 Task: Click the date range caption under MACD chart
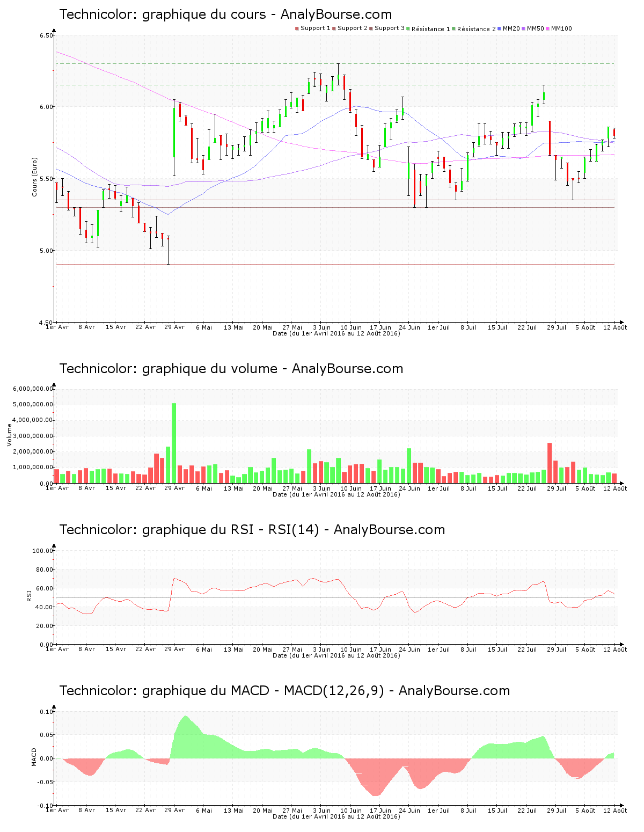tap(336, 816)
